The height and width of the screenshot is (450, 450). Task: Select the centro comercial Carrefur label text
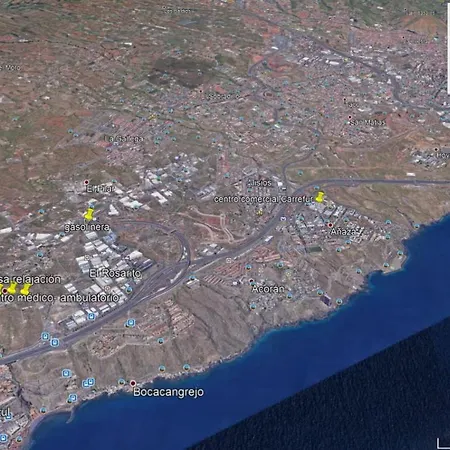(263, 199)
